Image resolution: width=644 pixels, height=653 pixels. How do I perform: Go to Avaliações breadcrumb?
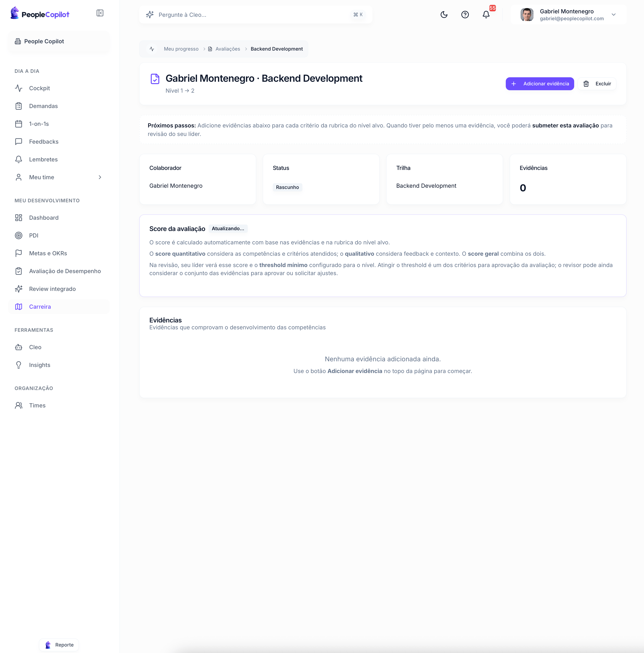pos(228,49)
